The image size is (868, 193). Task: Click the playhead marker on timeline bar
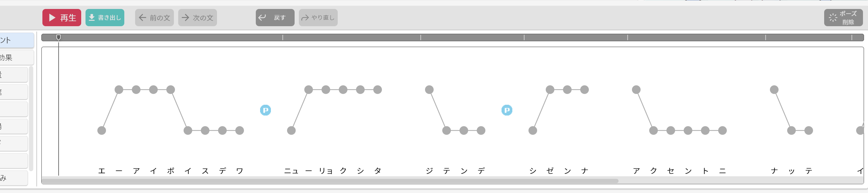59,37
